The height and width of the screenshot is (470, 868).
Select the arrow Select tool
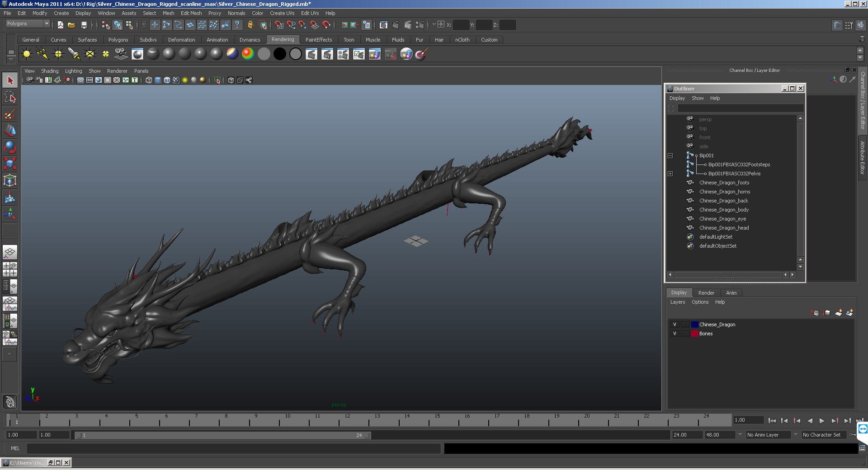click(x=10, y=80)
